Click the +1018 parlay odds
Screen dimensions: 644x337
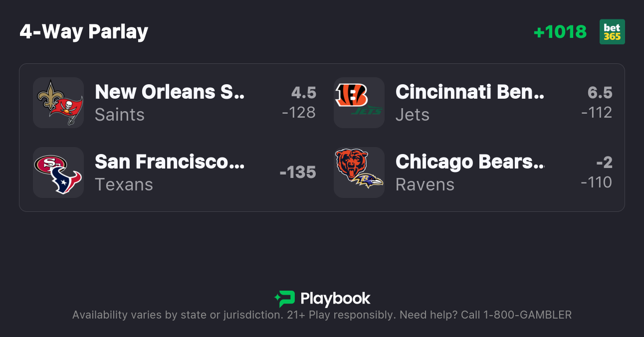(560, 32)
